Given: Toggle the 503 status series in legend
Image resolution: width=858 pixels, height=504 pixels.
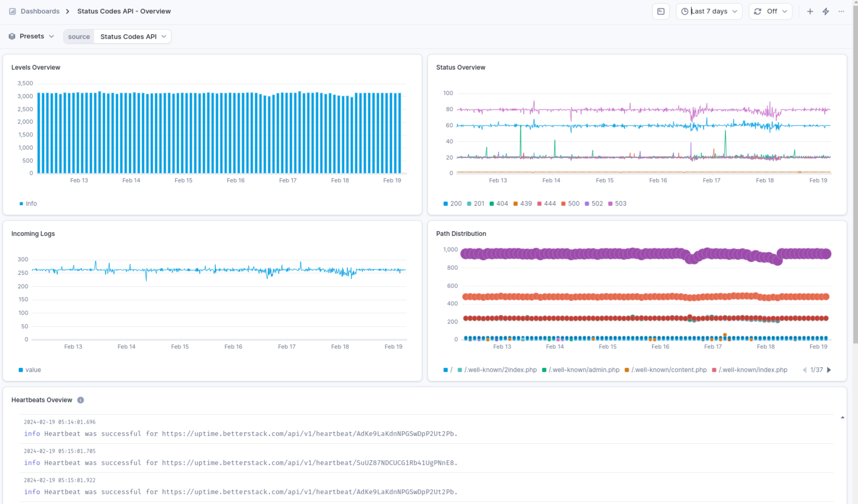Looking at the screenshot, I should 617,203.
